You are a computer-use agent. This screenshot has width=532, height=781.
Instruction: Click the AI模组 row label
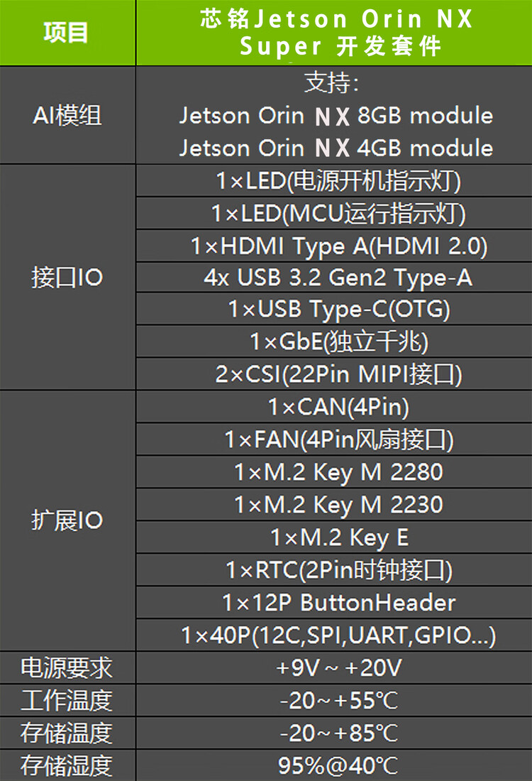(67, 115)
